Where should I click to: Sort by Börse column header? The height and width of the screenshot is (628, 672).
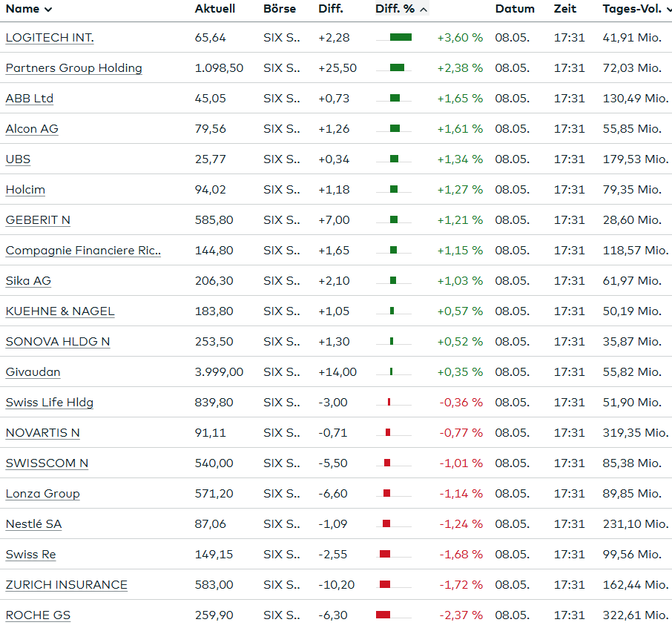point(280,9)
